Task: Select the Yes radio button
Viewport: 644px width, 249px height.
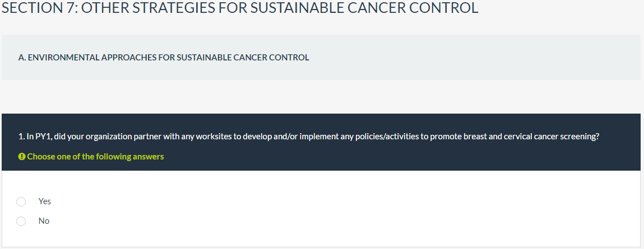Action: 21,201
